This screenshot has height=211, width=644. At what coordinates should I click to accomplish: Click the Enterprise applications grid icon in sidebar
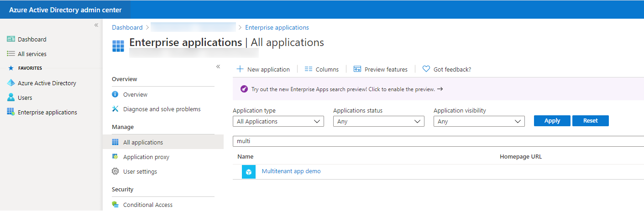[11, 112]
